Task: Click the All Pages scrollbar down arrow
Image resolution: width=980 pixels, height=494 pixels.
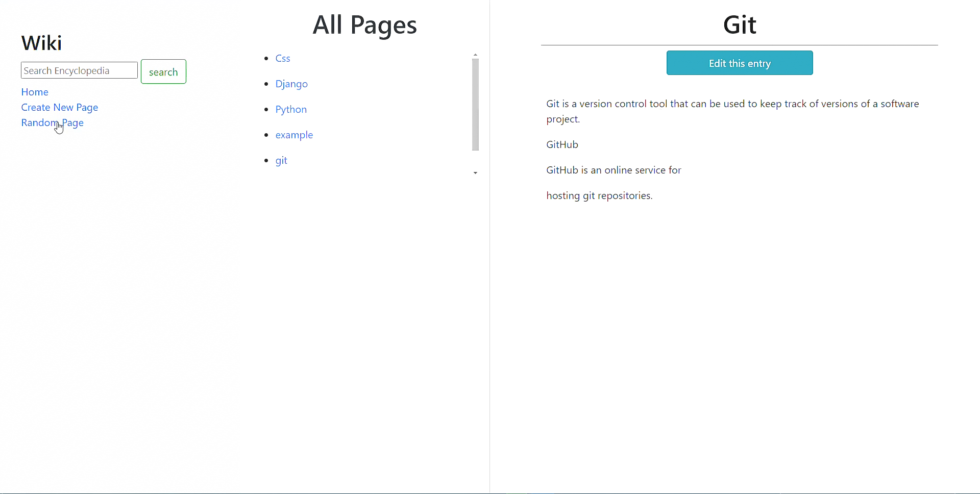Action: (x=475, y=173)
